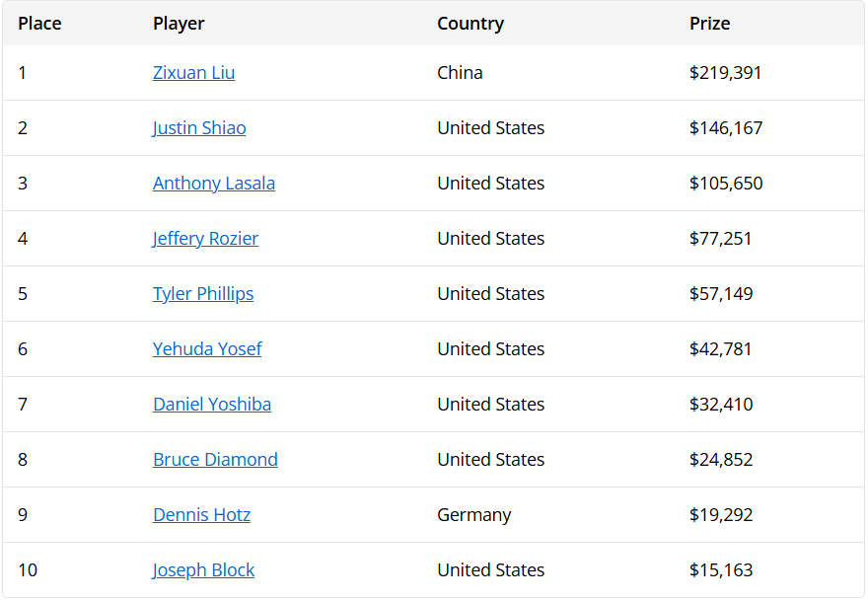Select the $219,391 first place prize cell

point(725,73)
